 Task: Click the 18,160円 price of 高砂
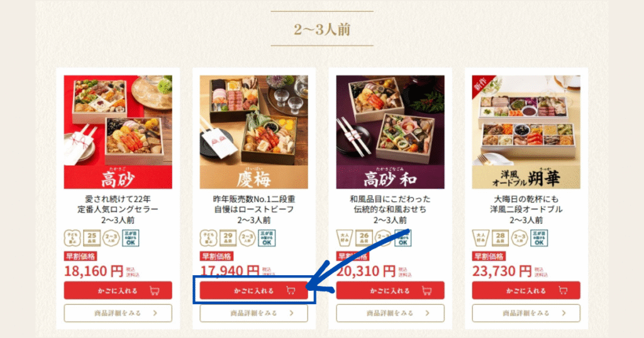[x=94, y=271]
